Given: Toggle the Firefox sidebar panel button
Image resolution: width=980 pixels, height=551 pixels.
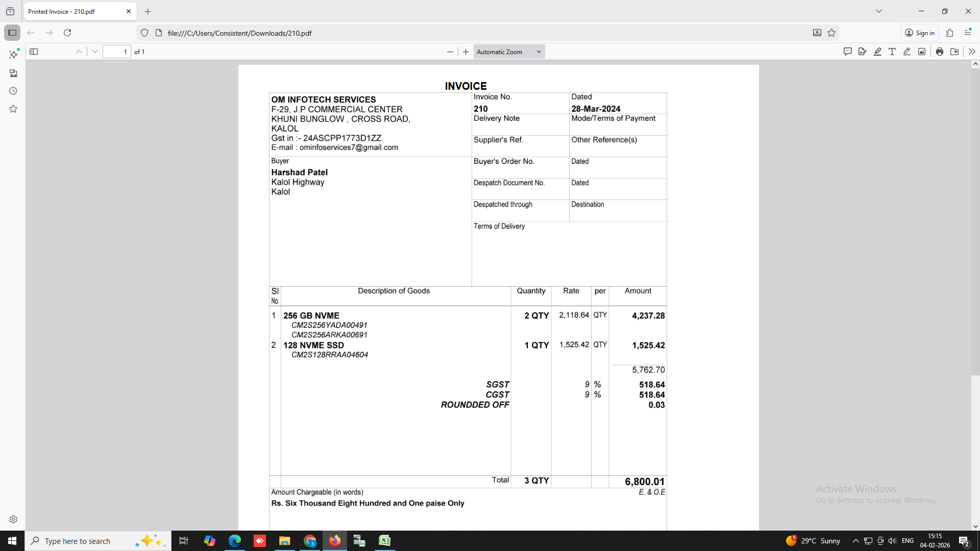Looking at the screenshot, I should [x=12, y=33].
